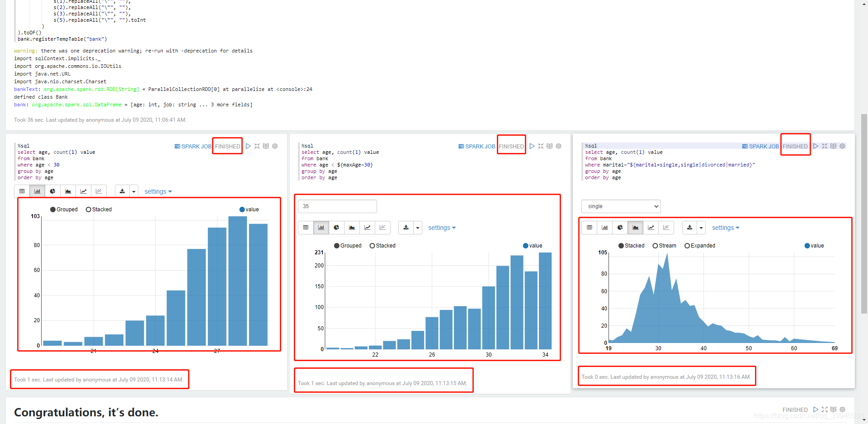Show marital chart as line chart
Viewport: 868px width, 424px height.
coord(651,228)
